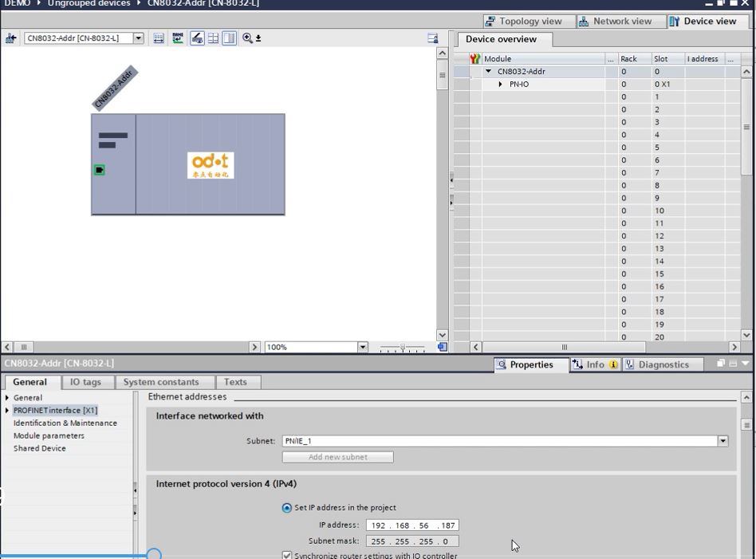756x559 pixels.
Task: Click the leftmost device toolbar icon
Action: (x=11, y=38)
